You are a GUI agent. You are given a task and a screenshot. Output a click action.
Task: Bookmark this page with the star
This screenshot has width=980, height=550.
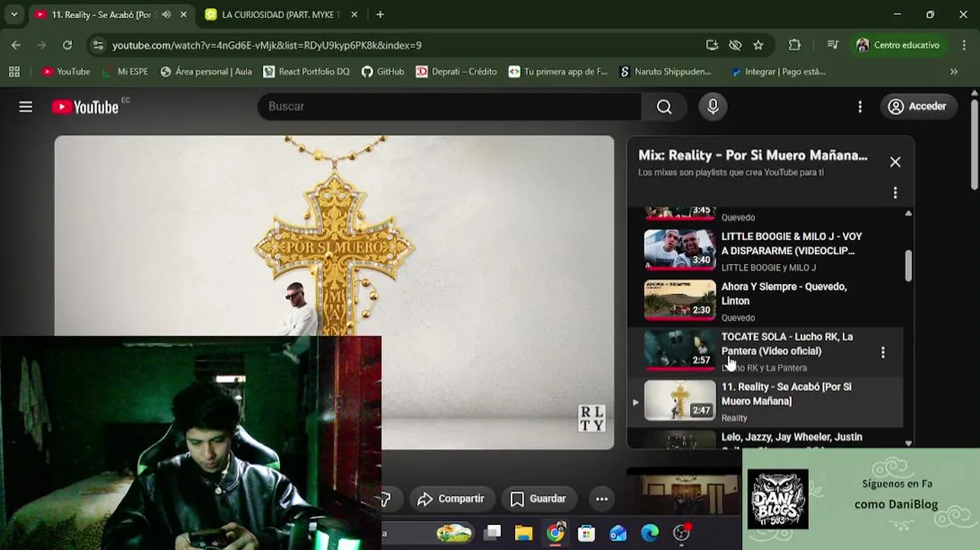coord(758,45)
